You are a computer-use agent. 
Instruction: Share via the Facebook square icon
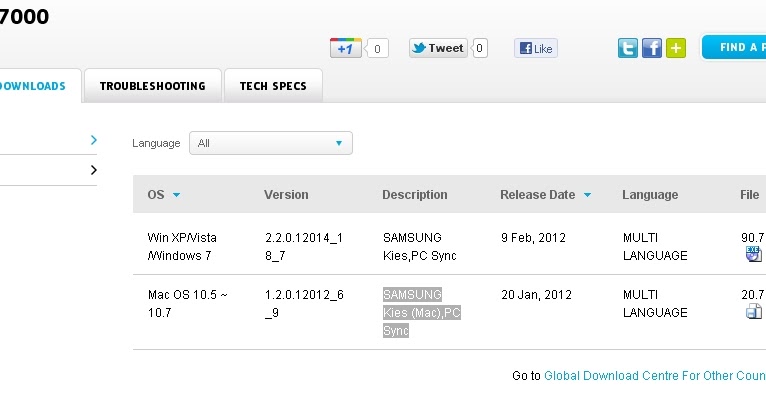(x=652, y=48)
